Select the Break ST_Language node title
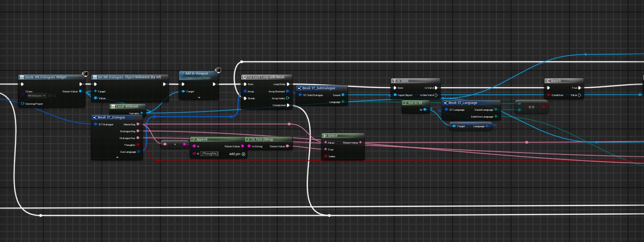 [x=462, y=102]
